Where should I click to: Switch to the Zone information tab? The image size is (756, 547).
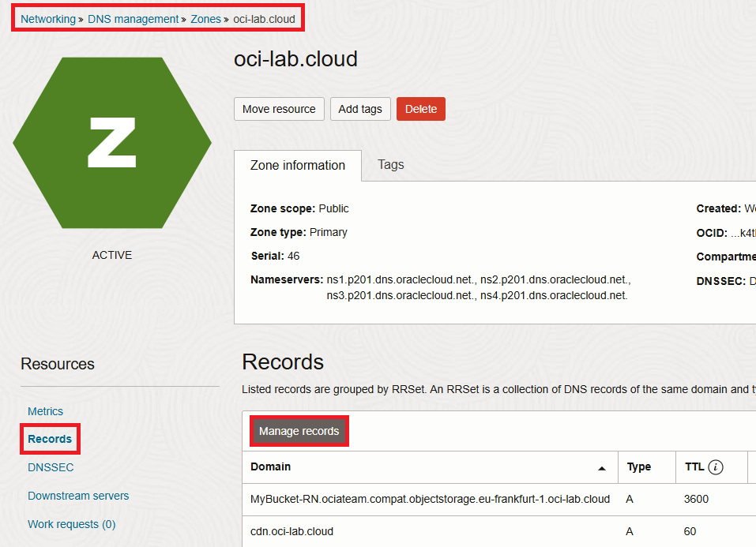click(x=298, y=165)
